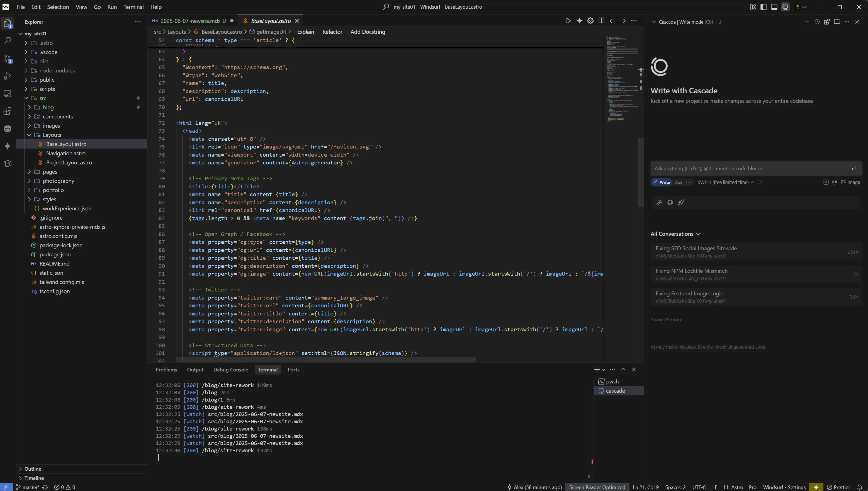Switch to the Debug Console tab

tap(231, 370)
